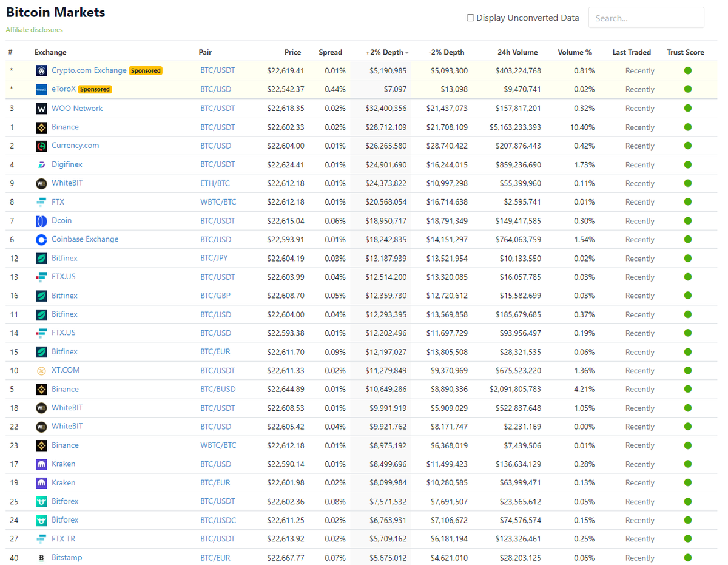
Task: Click WhiteBIT logo in BTC/USD row
Action: [x=41, y=427]
